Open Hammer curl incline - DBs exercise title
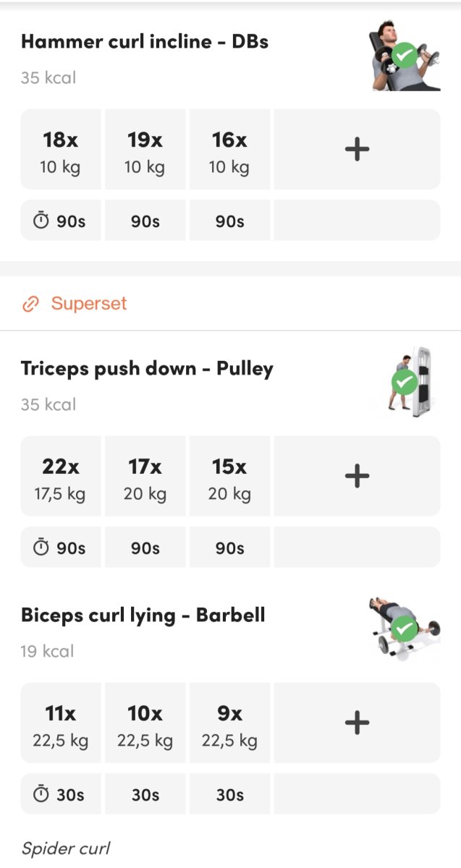461x868 pixels. pyautogui.click(x=145, y=41)
